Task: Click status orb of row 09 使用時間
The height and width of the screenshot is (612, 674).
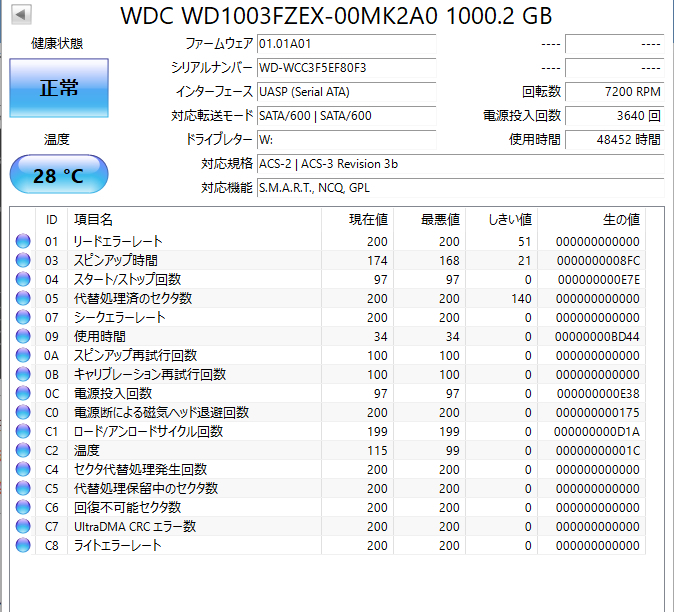Action: [23, 336]
